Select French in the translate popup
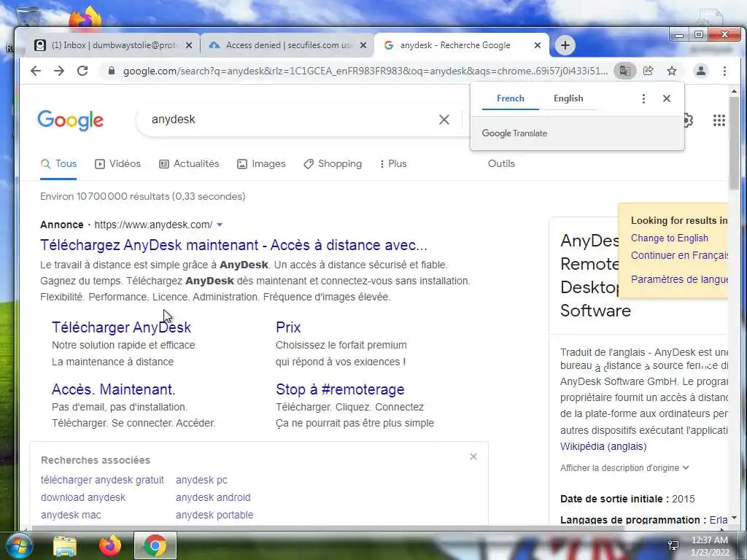747x560 pixels. (x=510, y=98)
